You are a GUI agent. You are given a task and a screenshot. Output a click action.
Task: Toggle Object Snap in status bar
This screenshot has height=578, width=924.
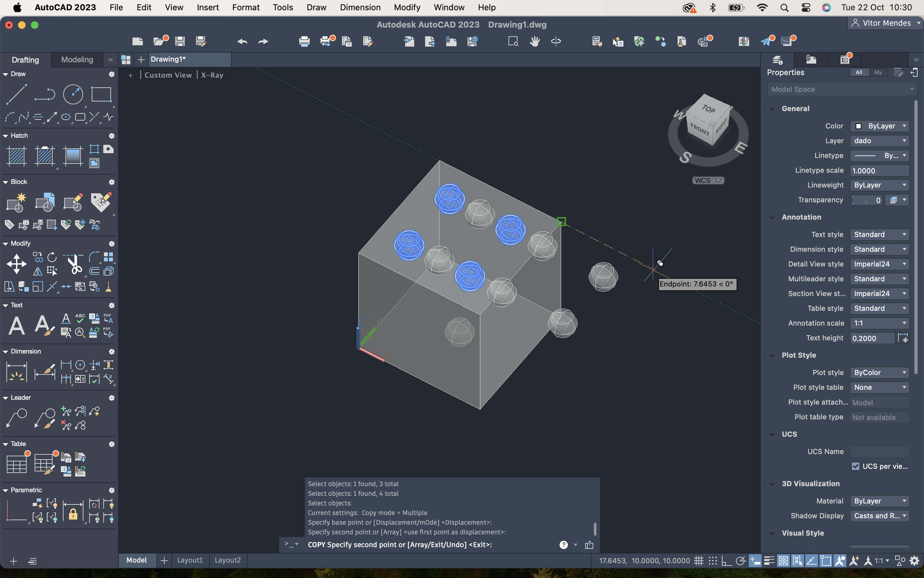(x=826, y=561)
